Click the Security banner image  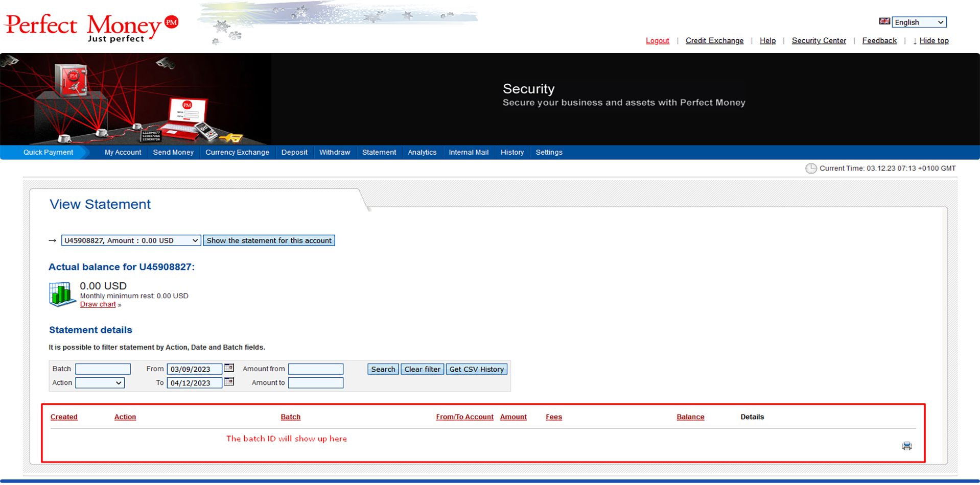pos(490,99)
